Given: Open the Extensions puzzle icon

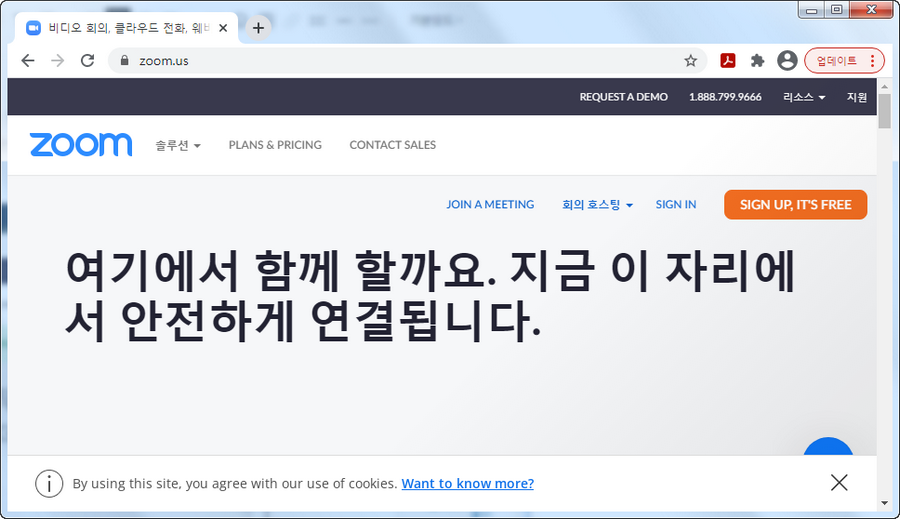Looking at the screenshot, I should click(757, 61).
